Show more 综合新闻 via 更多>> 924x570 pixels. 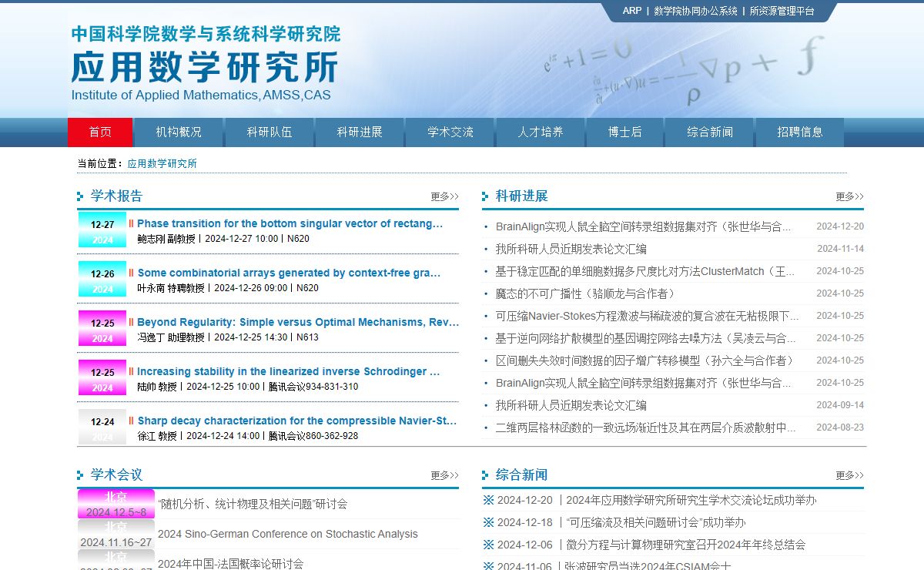(x=849, y=475)
